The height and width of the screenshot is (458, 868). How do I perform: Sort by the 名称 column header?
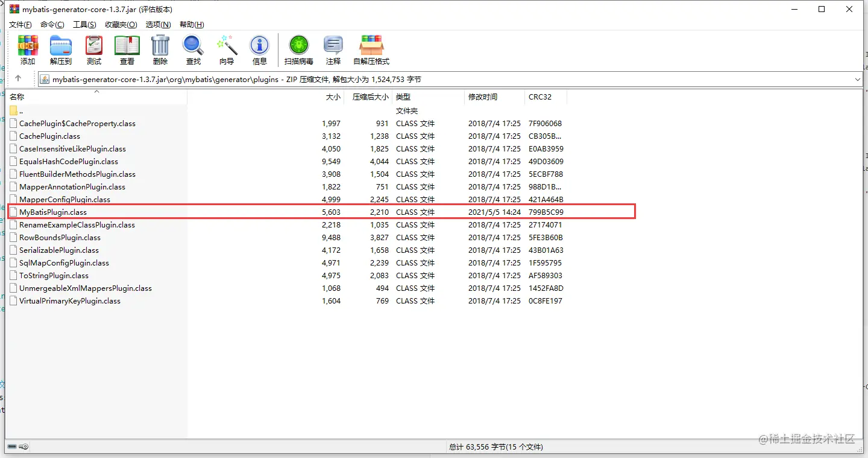(96, 97)
